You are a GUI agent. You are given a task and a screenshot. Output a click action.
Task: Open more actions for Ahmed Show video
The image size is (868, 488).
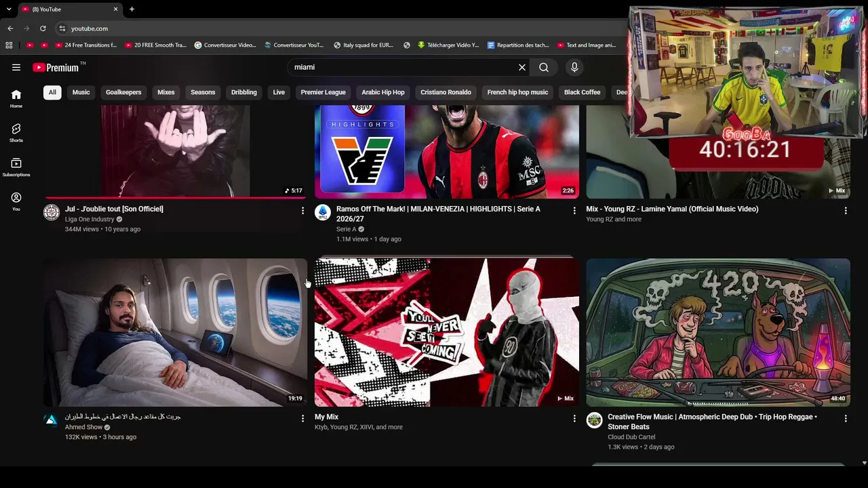[x=302, y=418]
